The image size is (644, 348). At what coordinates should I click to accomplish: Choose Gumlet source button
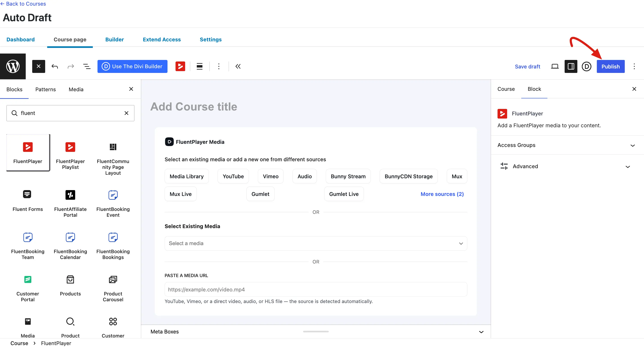[x=260, y=194]
